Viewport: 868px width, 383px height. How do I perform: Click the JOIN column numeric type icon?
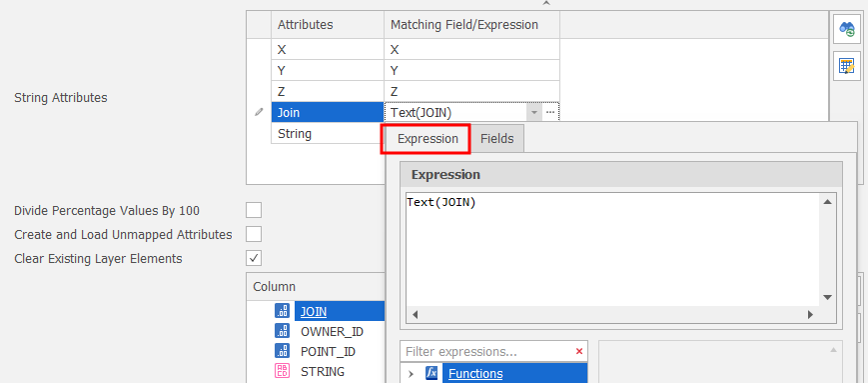point(282,311)
